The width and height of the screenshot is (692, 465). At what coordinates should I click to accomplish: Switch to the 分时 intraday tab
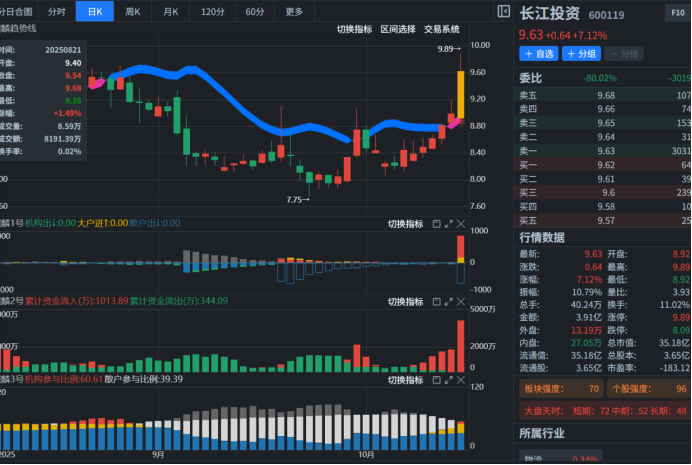56,12
